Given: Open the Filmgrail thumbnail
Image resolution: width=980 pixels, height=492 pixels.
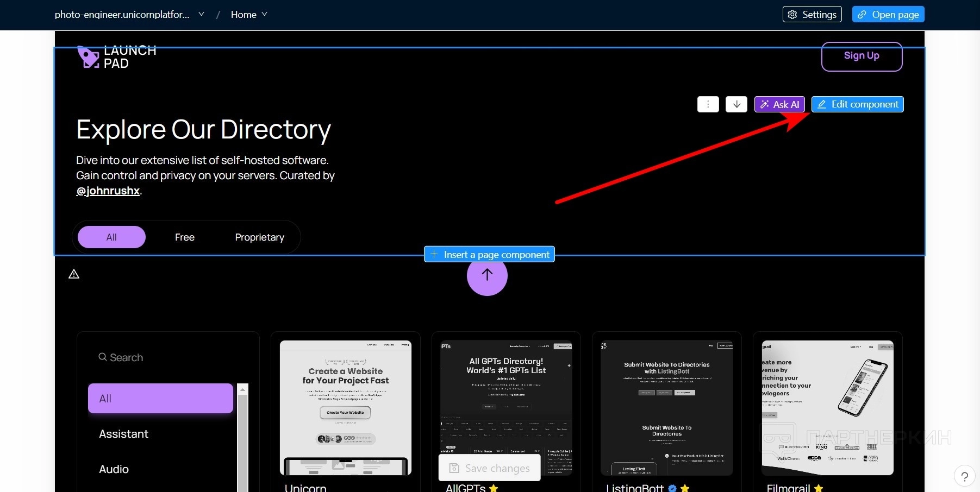Looking at the screenshot, I should click(x=828, y=408).
